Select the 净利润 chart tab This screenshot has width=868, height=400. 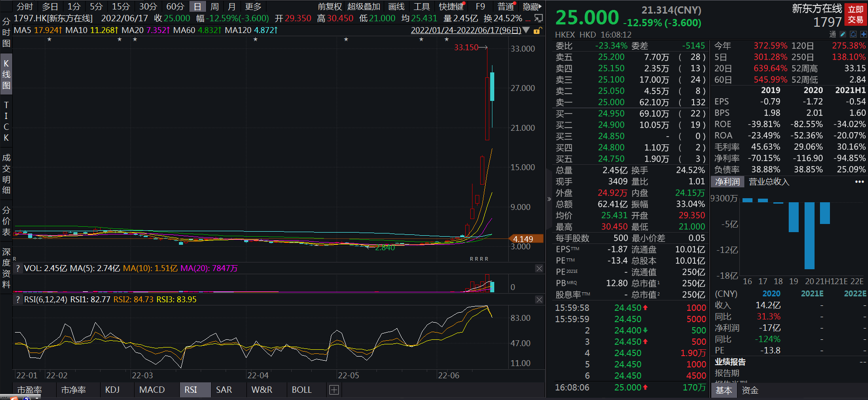coord(728,181)
